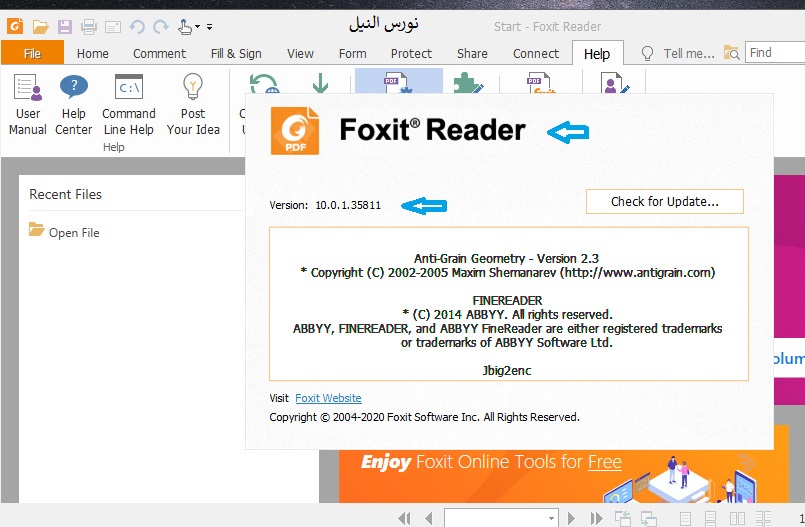Open the Foxit Website link

point(328,398)
